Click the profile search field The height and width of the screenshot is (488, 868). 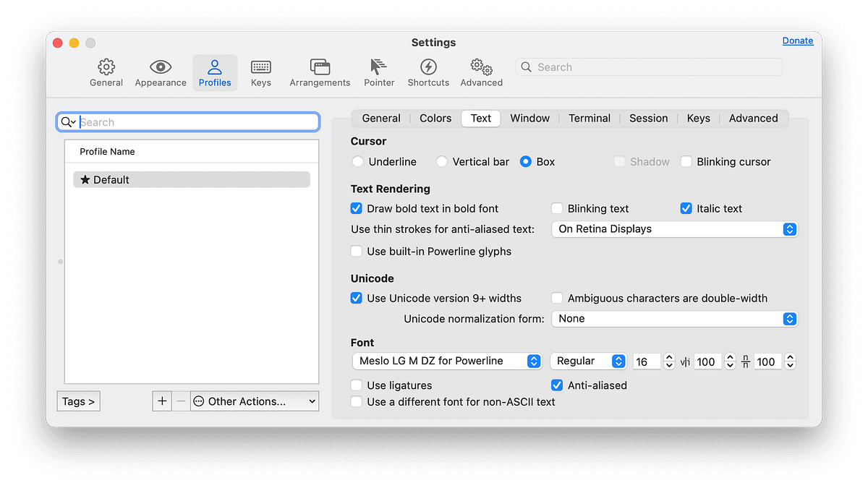point(188,121)
